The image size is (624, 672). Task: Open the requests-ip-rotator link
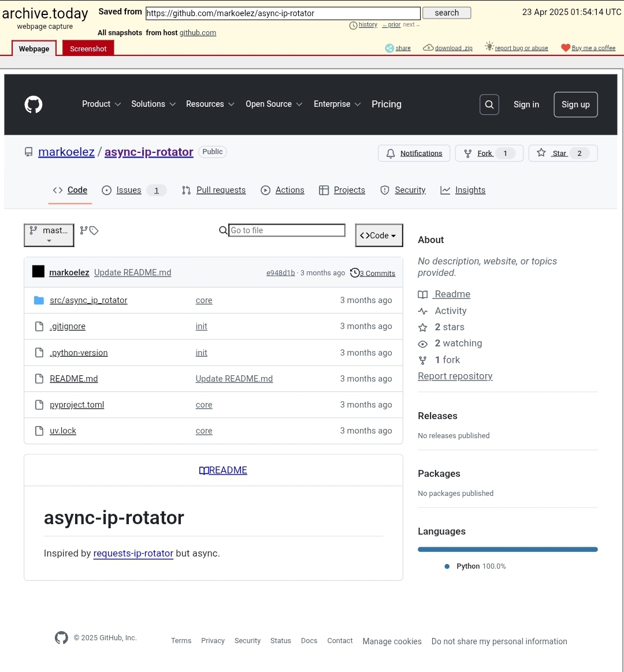pos(133,553)
